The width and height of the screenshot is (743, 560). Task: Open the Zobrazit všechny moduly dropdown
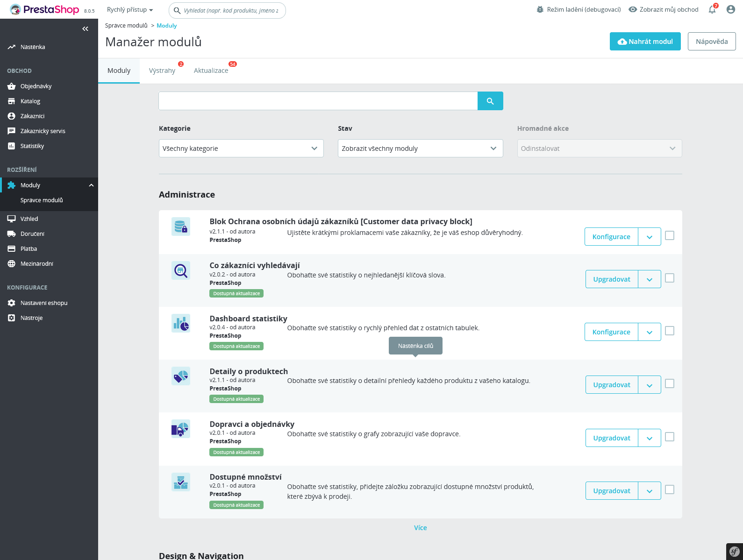[x=420, y=149]
